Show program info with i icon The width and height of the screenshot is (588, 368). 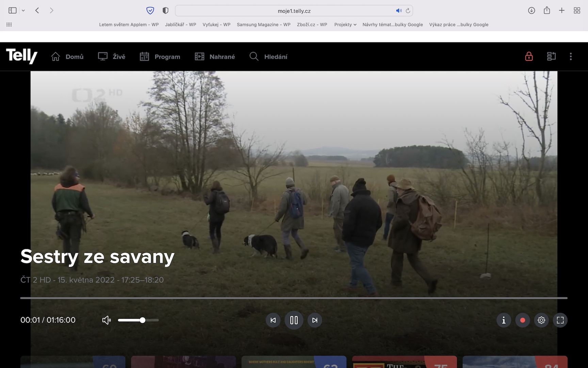(x=504, y=320)
